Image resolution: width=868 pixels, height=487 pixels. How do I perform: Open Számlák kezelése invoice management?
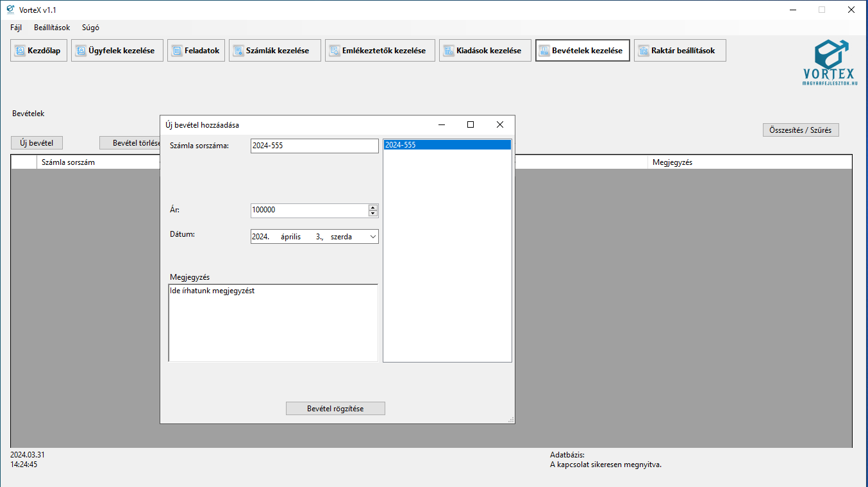[x=274, y=51]
